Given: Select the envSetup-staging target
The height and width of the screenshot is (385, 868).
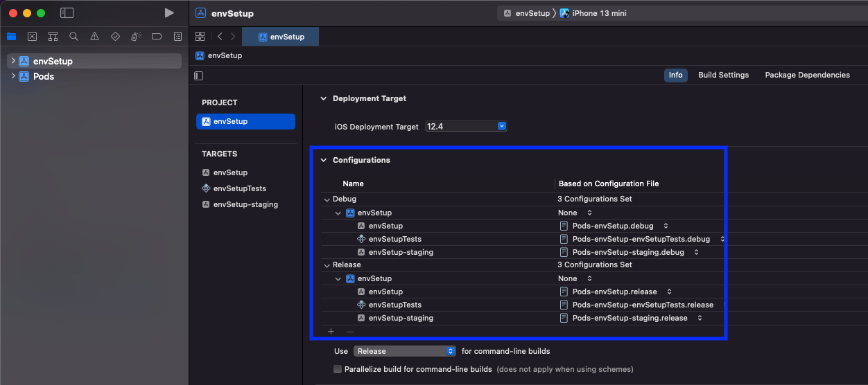Looking at the screenshot, I should pos(245,204).
